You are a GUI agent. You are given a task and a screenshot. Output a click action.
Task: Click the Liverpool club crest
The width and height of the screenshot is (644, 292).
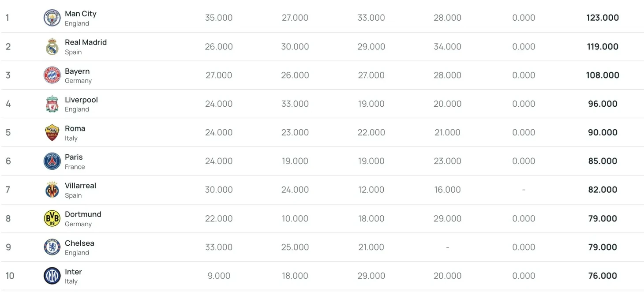[52, 104]
